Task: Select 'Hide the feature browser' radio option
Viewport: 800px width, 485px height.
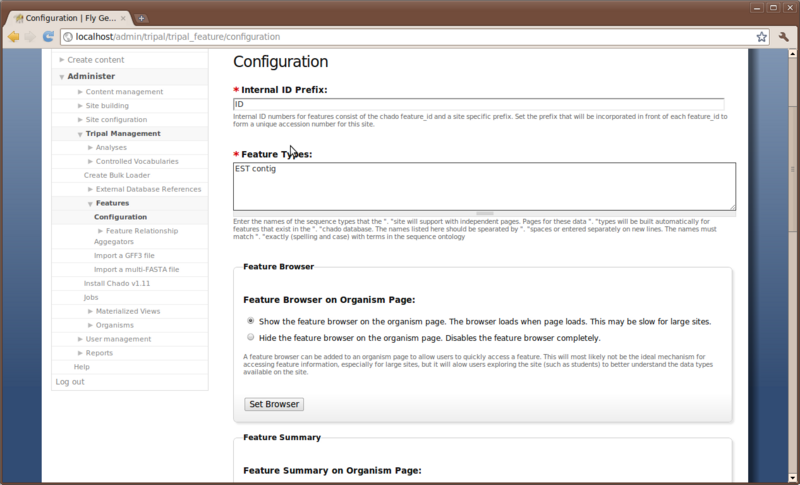Action: pos(251,337)
